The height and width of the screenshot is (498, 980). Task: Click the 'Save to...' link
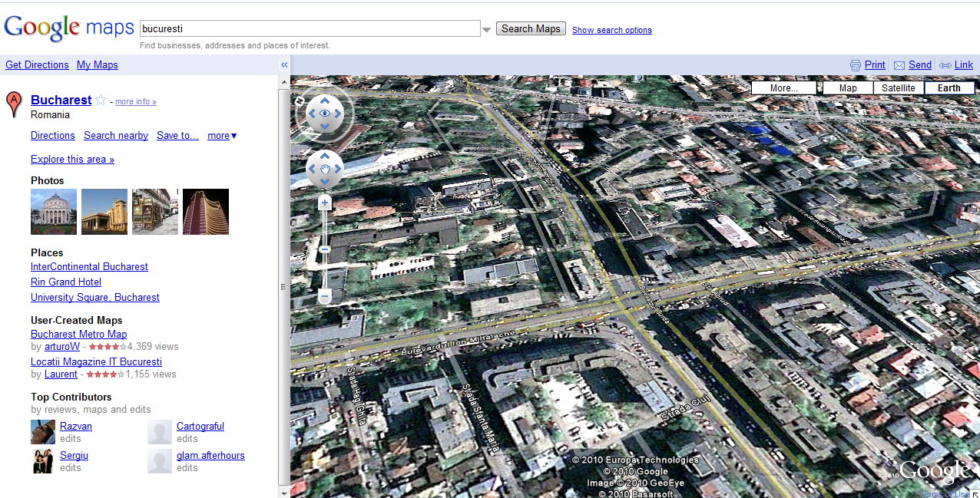(x=177, y=136)
